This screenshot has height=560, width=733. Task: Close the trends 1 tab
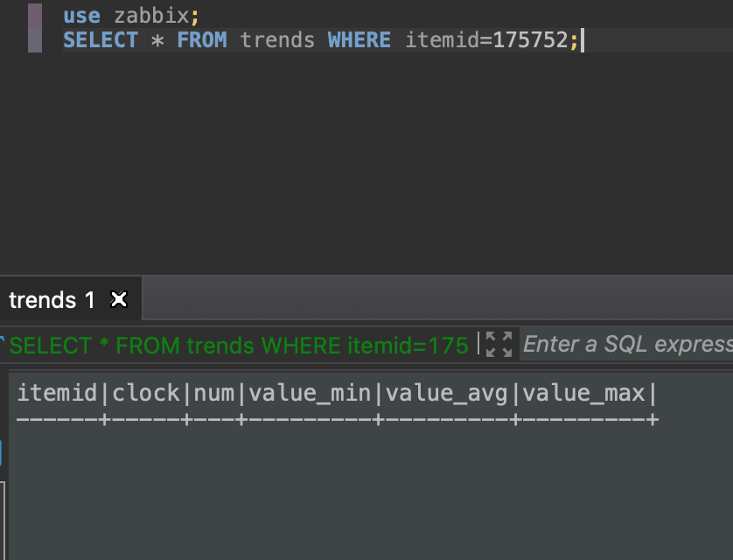[x=119, y=299]
